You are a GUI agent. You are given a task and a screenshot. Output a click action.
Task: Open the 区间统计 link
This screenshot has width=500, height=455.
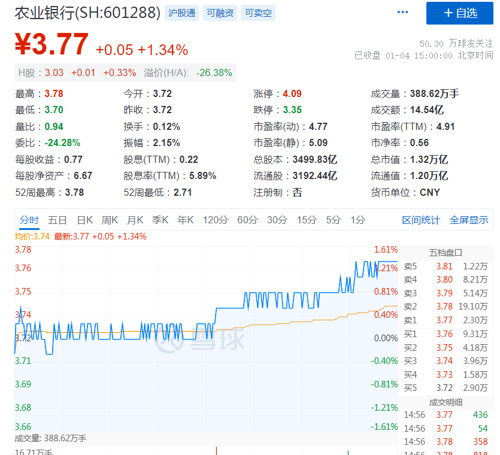421,220
